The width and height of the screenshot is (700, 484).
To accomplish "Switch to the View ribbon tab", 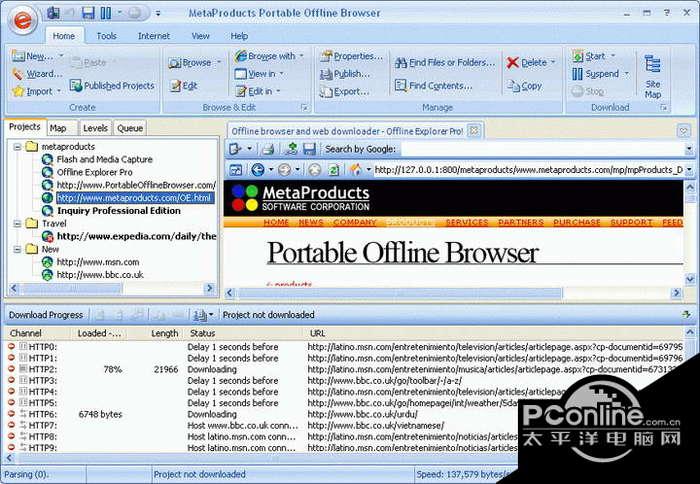I will [x=200, y=36].
